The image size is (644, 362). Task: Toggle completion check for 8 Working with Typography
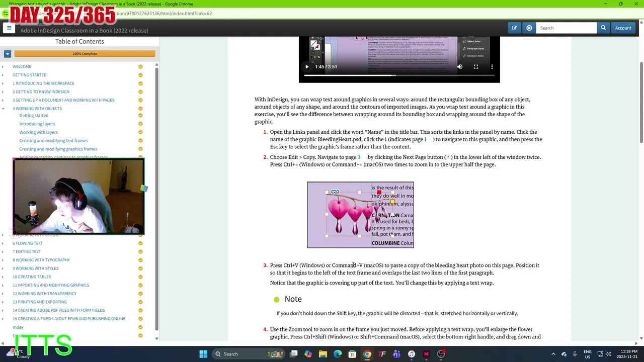(140, 260)
